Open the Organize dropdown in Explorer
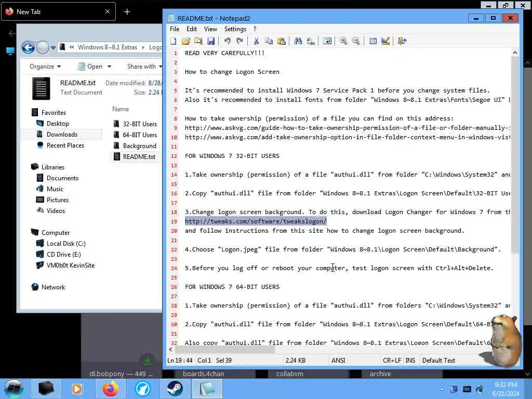This screenshot has height=399, width=532. point(45,66)
